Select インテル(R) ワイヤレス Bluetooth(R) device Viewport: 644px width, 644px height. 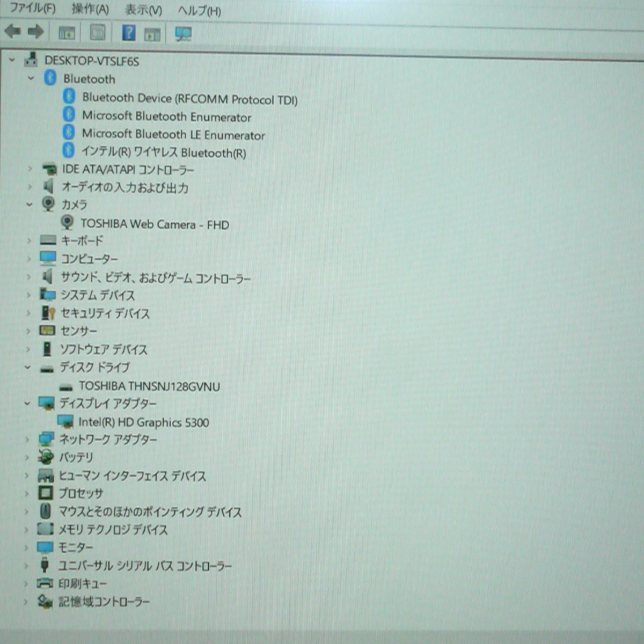coord(163,152)
